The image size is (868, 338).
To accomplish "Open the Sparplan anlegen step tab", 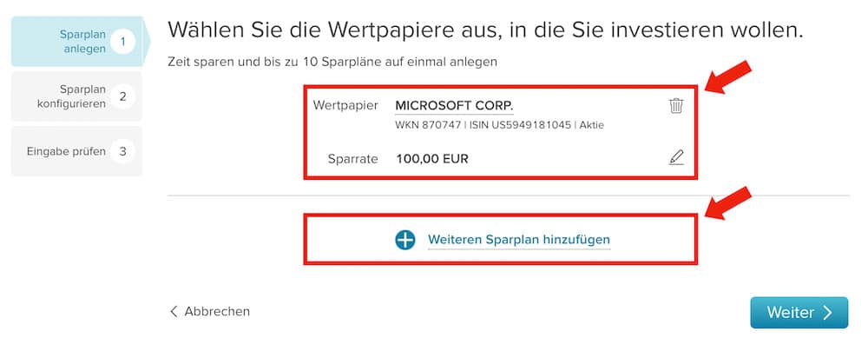I will pos(77,42).
